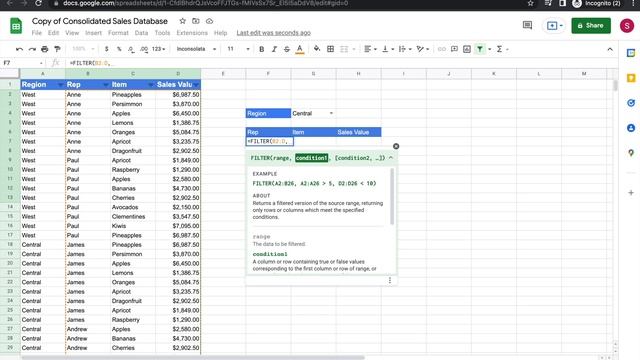Image resolution: width=640 pixels, height=360 pixels.
Task: Bookmark this page star icon
Action: pyautogui.click(x=530, y=3)
